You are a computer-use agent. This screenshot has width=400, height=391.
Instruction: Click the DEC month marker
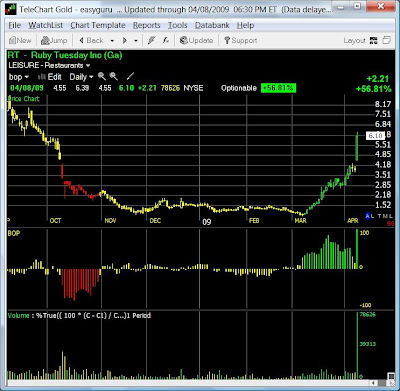[x=155, y=221]
